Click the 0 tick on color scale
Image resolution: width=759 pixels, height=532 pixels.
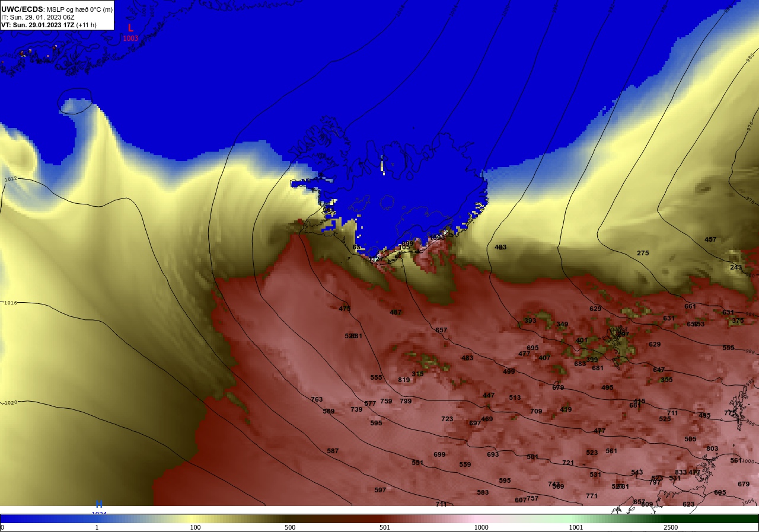pyautogui.click(x=2, y=527)
